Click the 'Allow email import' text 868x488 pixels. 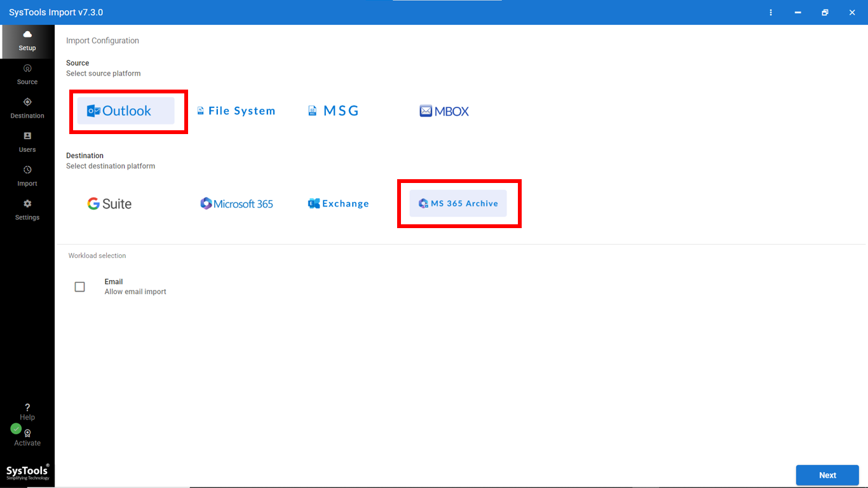[x=135, y=292]
